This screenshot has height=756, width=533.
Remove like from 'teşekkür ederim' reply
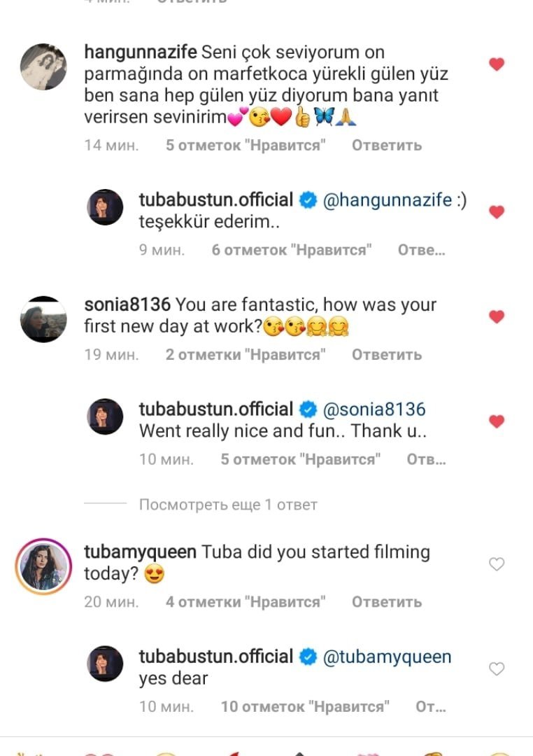tap(497, 212)
